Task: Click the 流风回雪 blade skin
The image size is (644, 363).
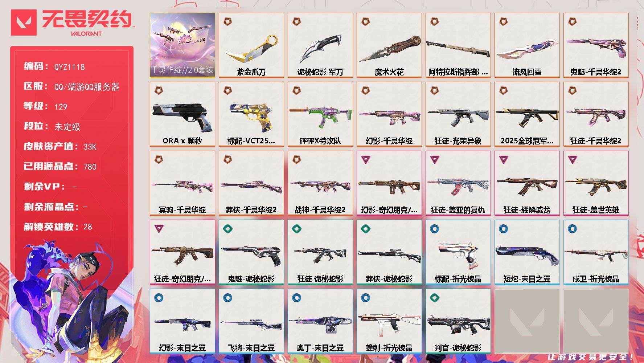Action: (527, 45)
